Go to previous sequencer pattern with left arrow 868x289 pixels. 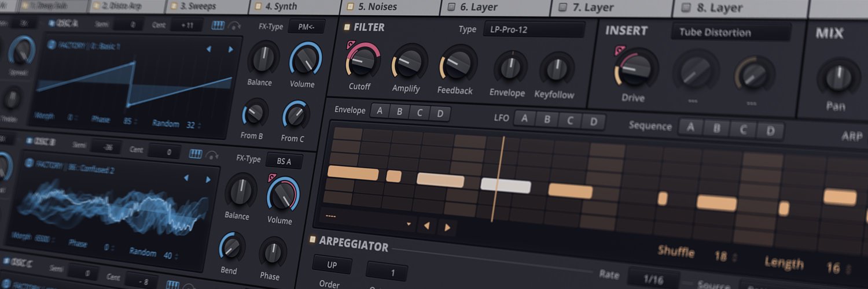[426, 225]
